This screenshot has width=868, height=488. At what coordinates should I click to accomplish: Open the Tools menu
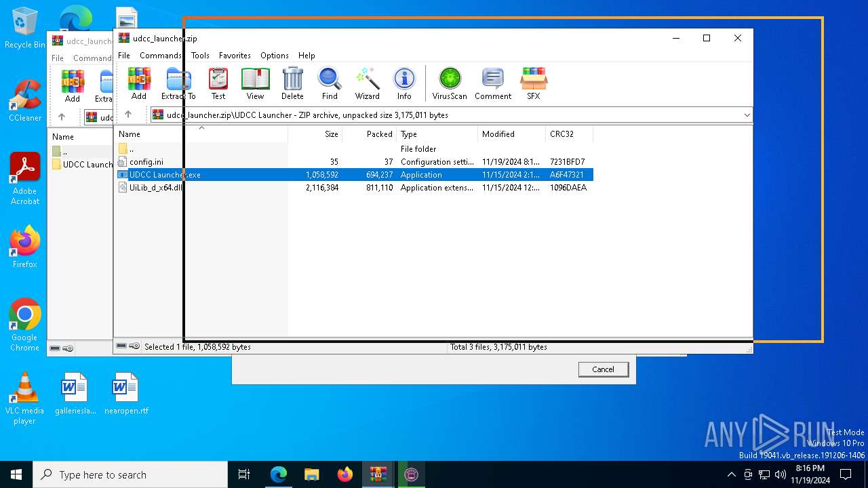point(200,56)
